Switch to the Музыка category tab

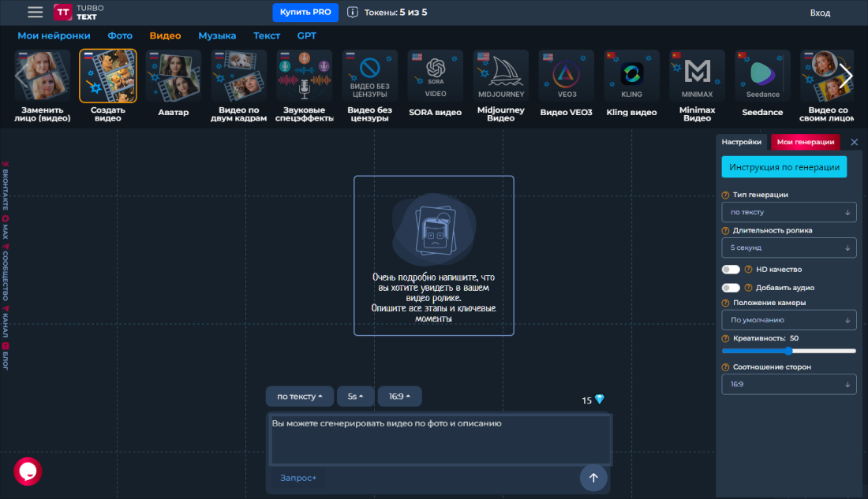pyautogui.click(x=217, y=35)
